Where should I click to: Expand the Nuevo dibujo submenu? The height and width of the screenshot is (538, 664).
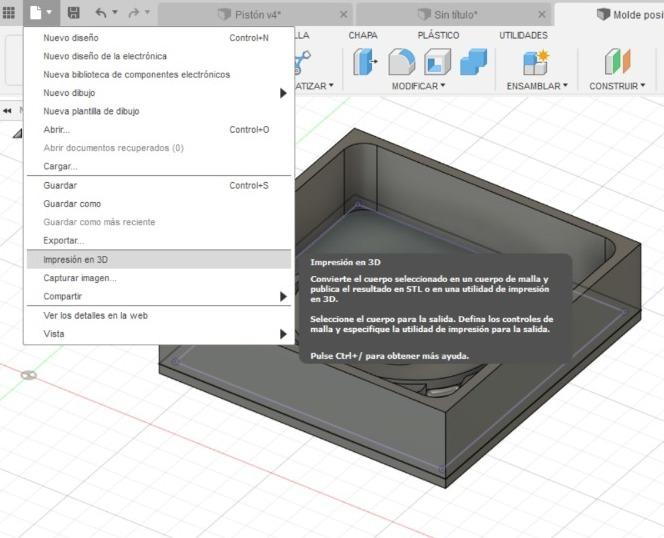(x=159, y=93)
